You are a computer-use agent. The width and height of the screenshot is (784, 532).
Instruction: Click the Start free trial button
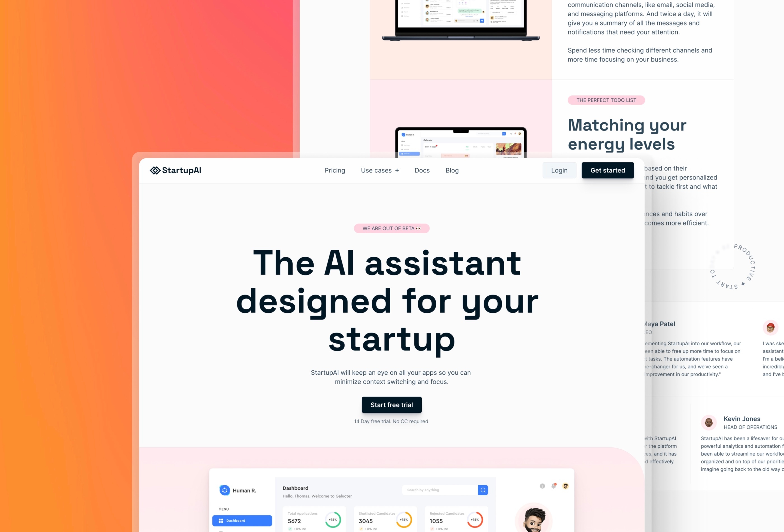pos(392,404)
